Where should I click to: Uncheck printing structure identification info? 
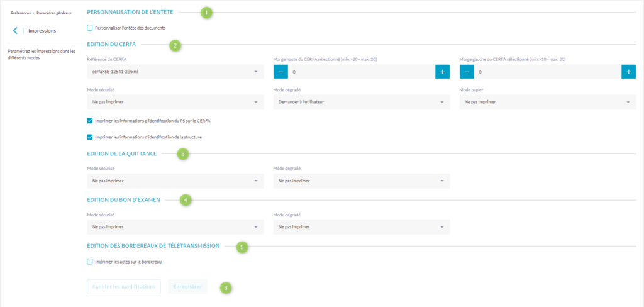(90, 136)
